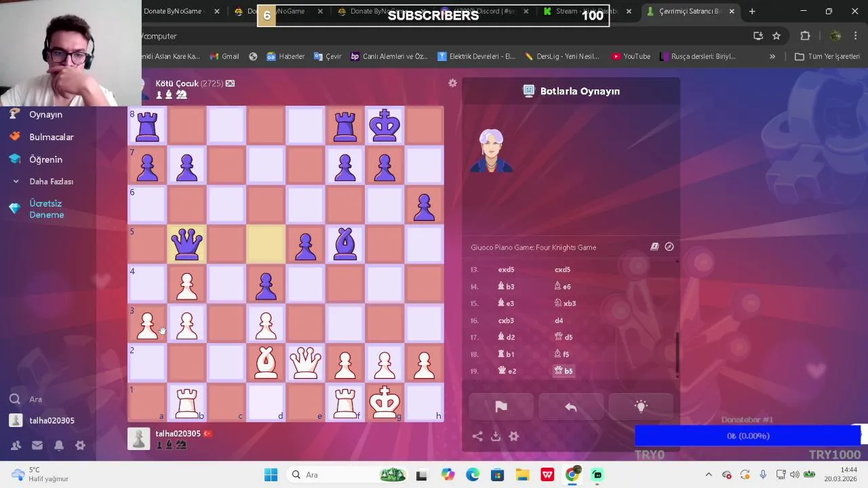Screen dimensions: 868x488
Task: Open Öğrenin in the sidebar
Action: point(45,159)
